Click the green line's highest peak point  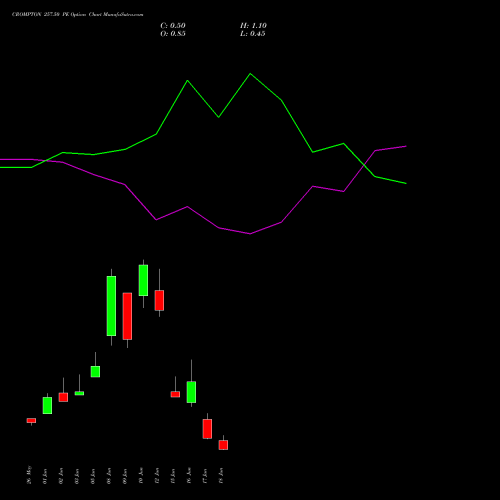[250, 74]
